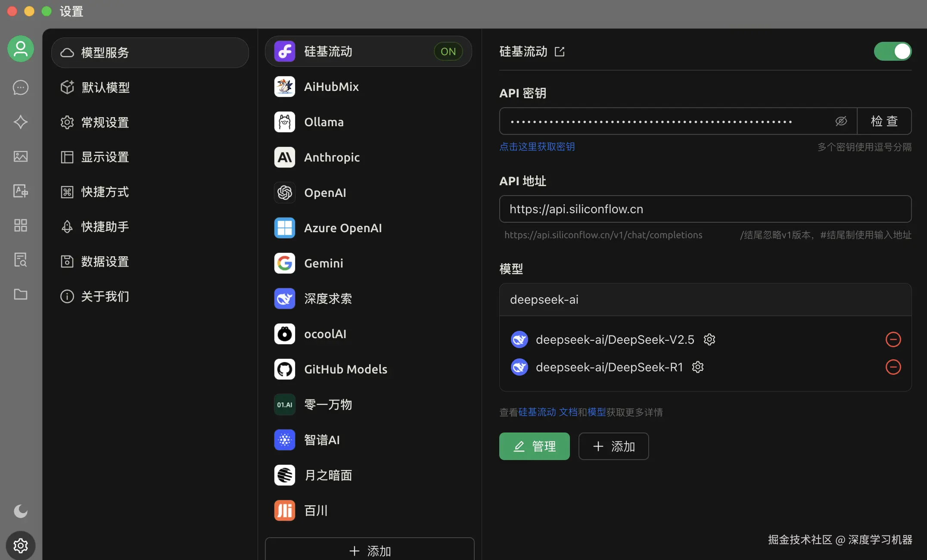This screenshot has height=560, width=927.
Task: Show the API key with eye icon
Action: pyautogui.click(x=841, y=121)
